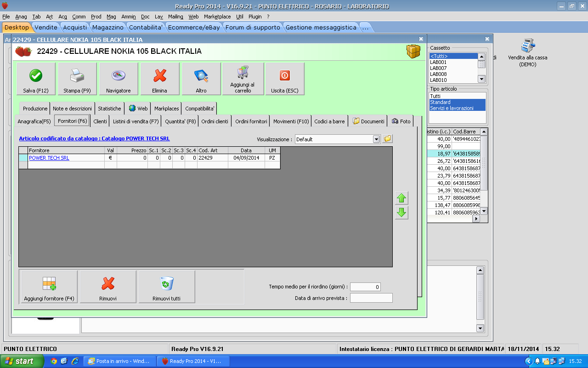Click Aggiungi al carrello cart button
The image size is (588, 368).
pos(243,79)
